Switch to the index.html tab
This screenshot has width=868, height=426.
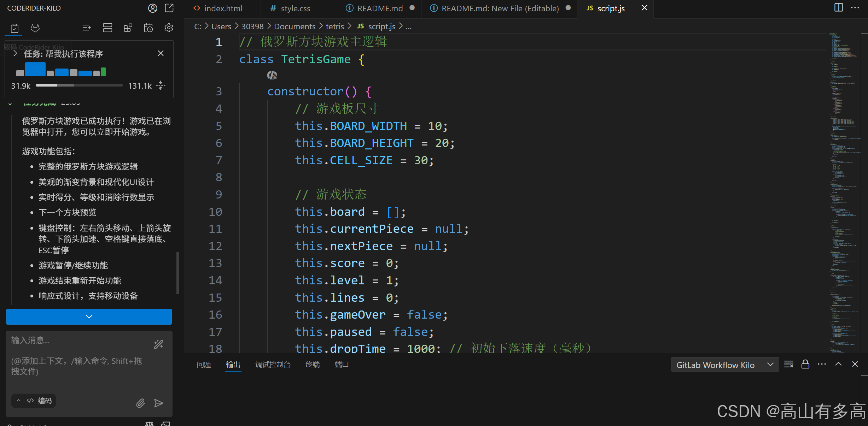coord(223,8)
